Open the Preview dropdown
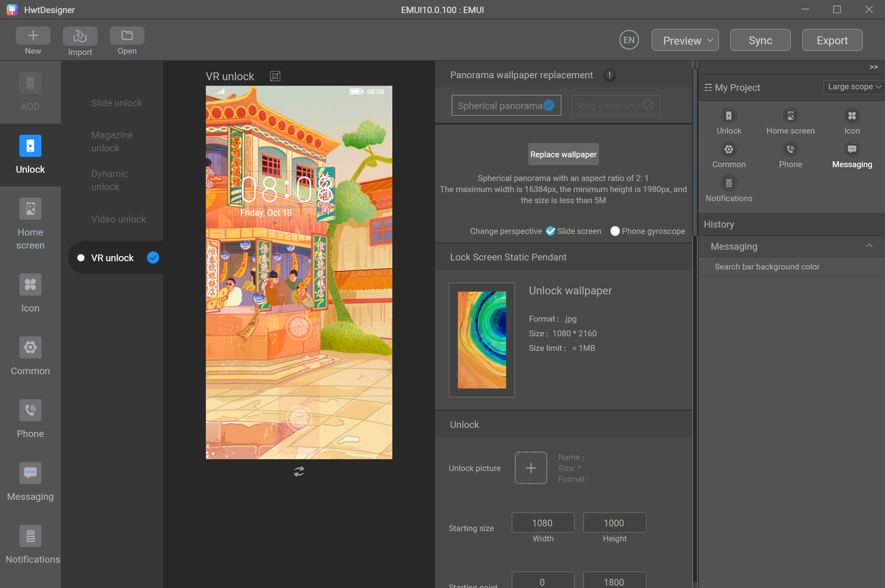This screenshot has height=588, width=885. pos(685,40)
